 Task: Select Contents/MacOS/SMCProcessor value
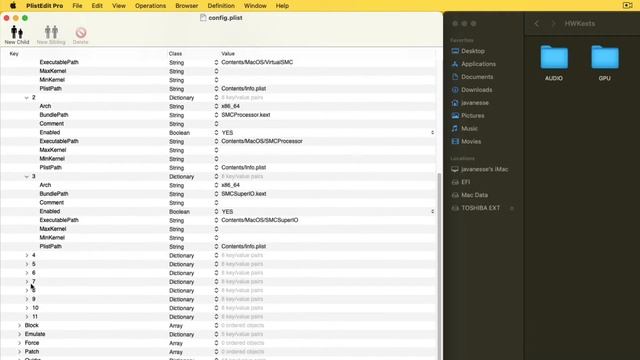point(262,141)
